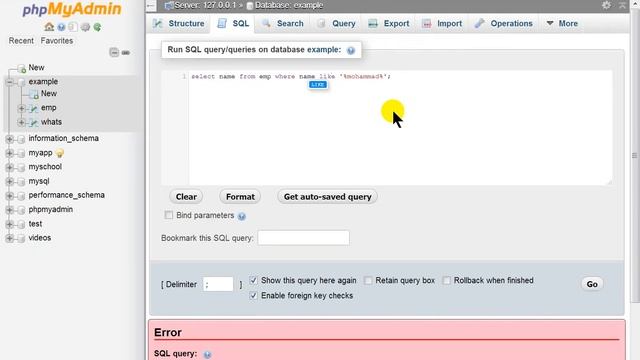Click the LIKE autocomplete hint
This screenshot has height=360, width=640.
[x=318, y=84]
